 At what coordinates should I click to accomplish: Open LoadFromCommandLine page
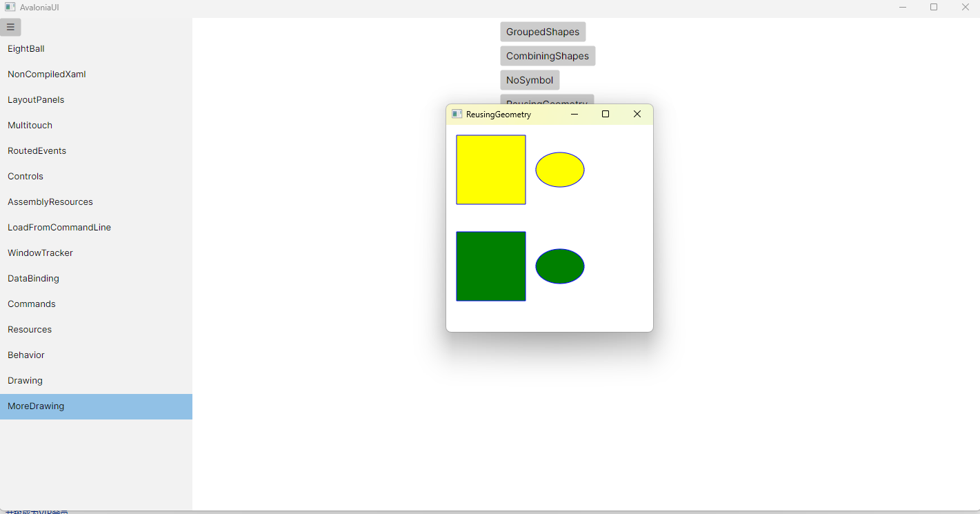[96, 228]
